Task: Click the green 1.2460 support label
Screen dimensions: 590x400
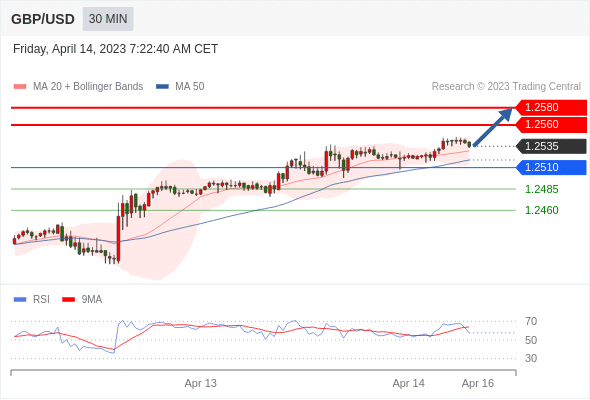Action: (x=541, y=210)
